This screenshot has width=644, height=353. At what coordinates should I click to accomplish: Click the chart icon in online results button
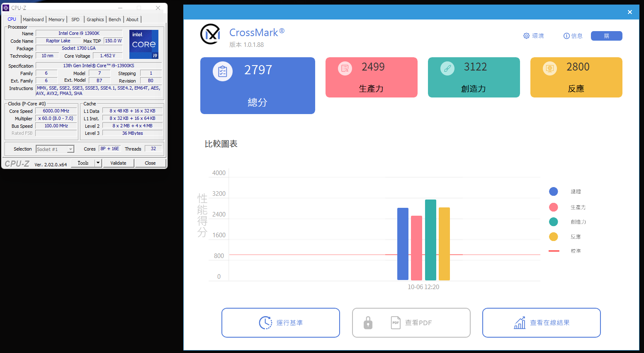click(520, 323)
